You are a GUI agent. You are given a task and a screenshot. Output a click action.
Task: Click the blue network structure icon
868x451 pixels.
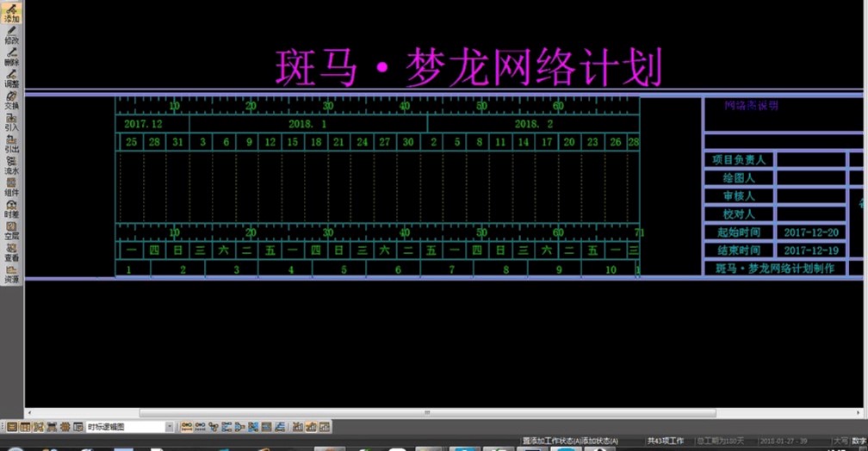tap(226, 427)
